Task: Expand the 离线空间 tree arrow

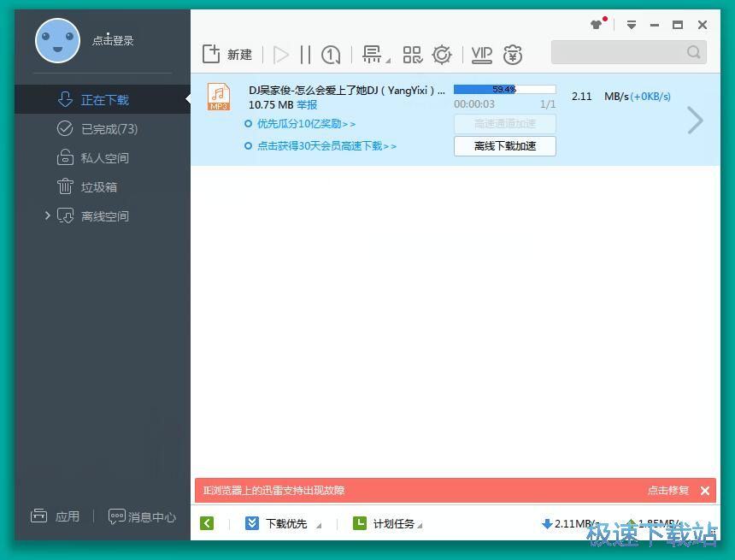Action: tap(47, 215)
